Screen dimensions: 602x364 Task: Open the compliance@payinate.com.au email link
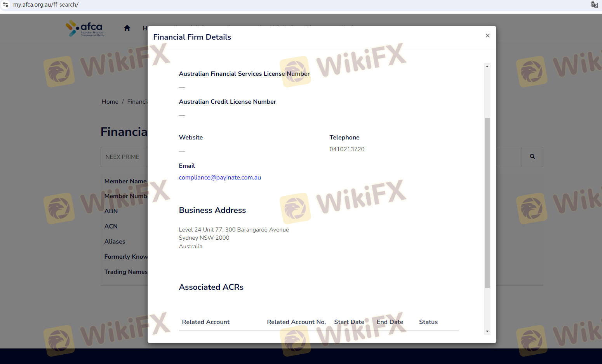click(220, 178)
